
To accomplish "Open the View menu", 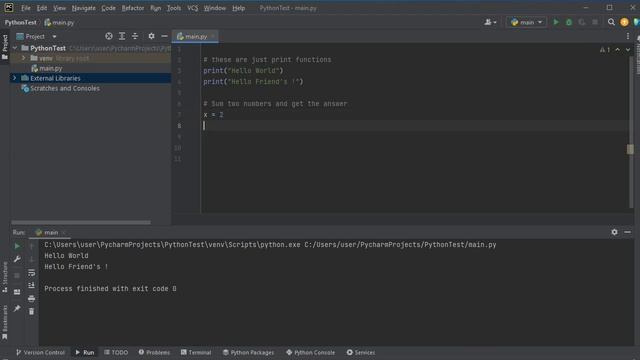I will point(59,8).
